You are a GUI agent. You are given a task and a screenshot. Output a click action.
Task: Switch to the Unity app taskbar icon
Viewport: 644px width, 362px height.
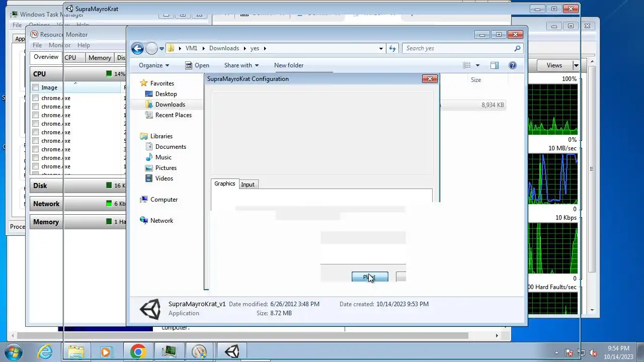[x=232, y=351]
